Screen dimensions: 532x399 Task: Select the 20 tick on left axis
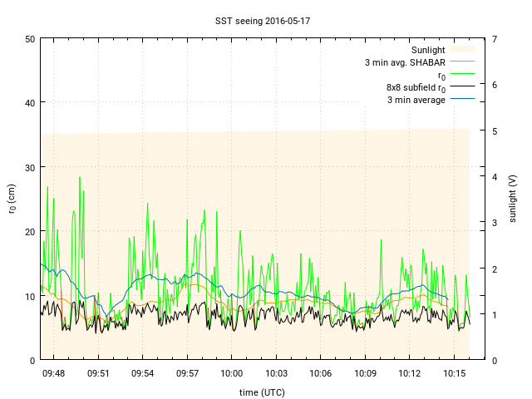coord(29,232)
